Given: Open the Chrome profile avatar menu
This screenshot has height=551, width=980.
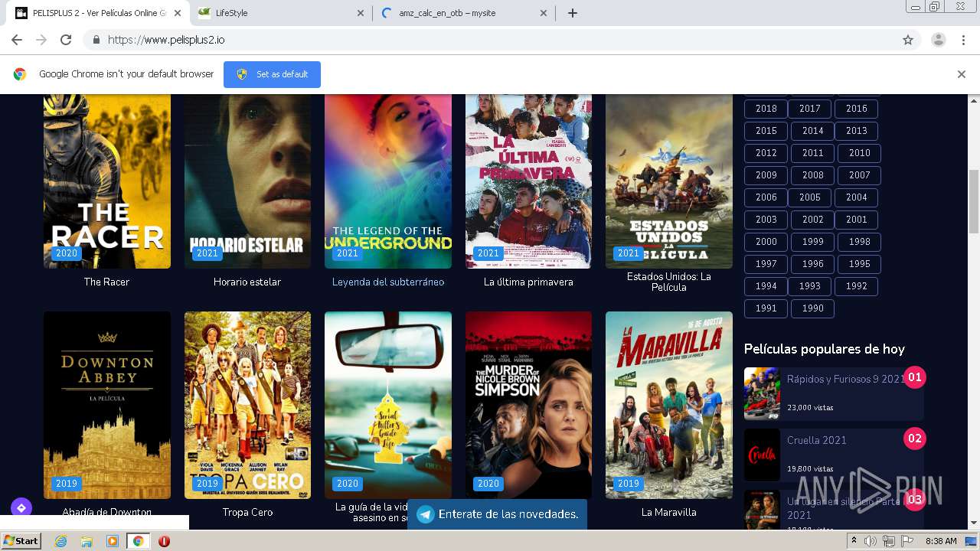Looking at the screenshot, I should (x=938, y=40).
